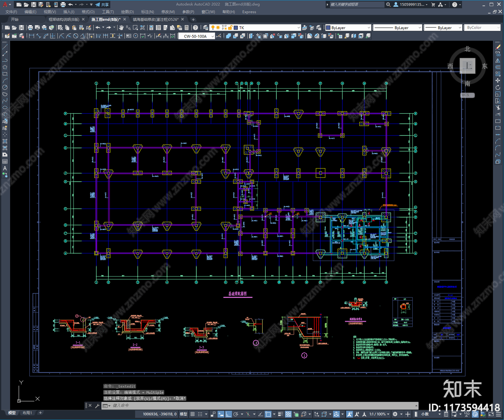Click the 东 direction on the view cube
The image size is (504, 420).
point(484,66)
